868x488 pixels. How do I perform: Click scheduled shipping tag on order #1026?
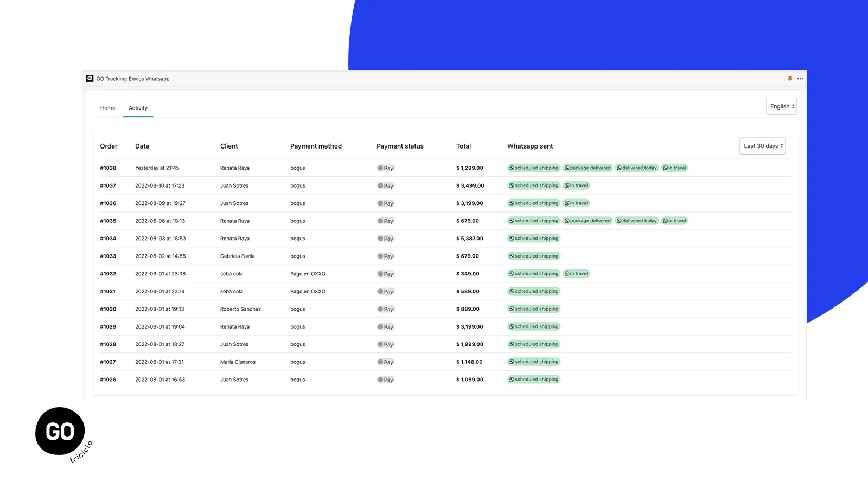click(x=534, y=380)
